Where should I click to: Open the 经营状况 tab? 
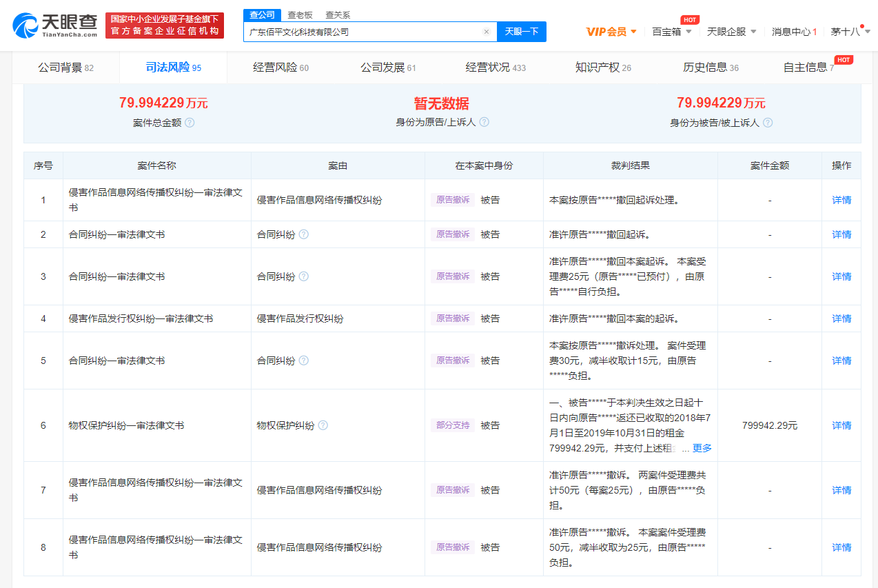click(x=496, y=68)
